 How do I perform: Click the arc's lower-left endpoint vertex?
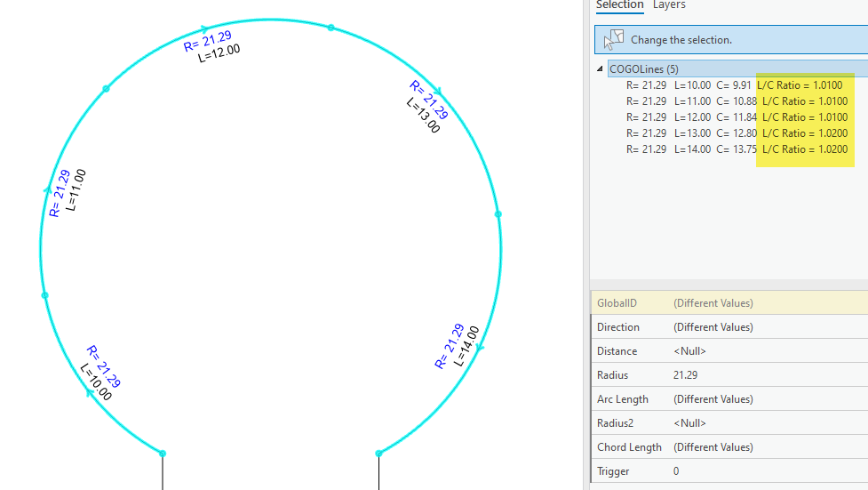163,454
